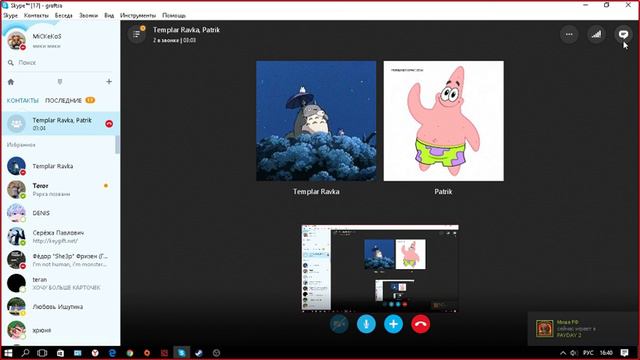Image resolution: width=640 pixels, height=360 pixels.
Task: Open the orange circle app in taskbar
Action: 147,353
